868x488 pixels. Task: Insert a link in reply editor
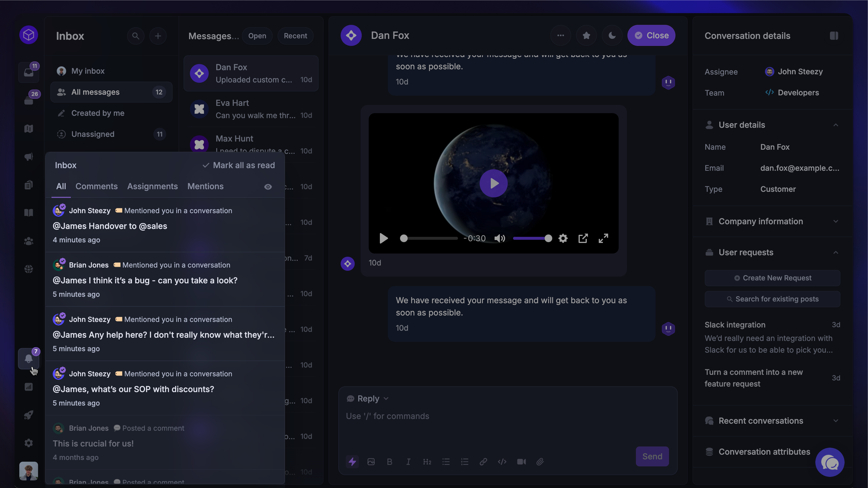pyautogui.click(x=483, y=461)
